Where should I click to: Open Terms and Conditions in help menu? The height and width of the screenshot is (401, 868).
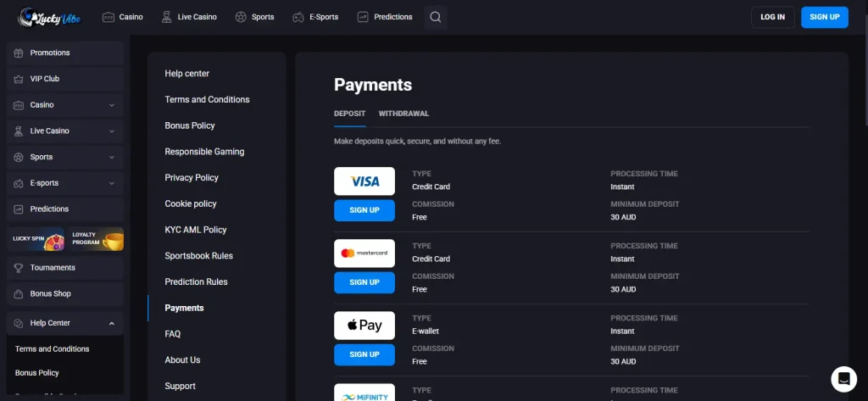pos(207,100)
